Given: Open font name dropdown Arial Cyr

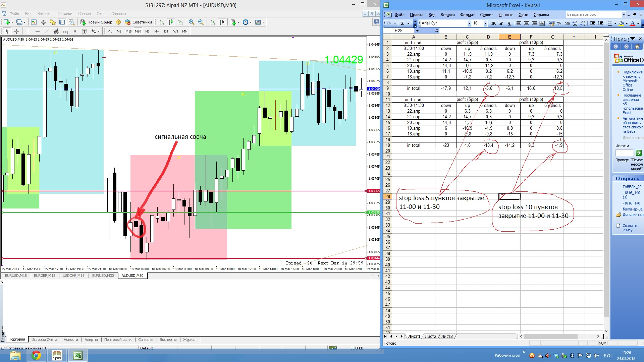Looking at the screenshot, I should pyautogui.click(x=469, y=23).
